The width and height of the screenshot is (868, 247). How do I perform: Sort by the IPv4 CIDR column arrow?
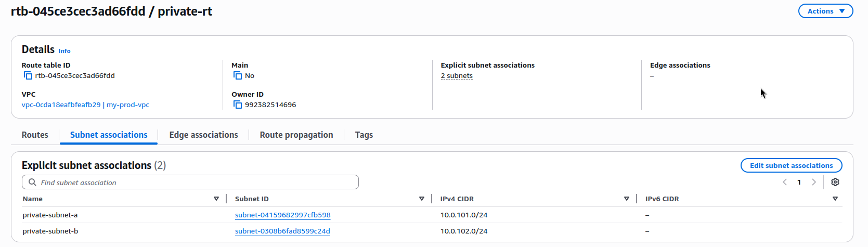click(x=627, y=199)
